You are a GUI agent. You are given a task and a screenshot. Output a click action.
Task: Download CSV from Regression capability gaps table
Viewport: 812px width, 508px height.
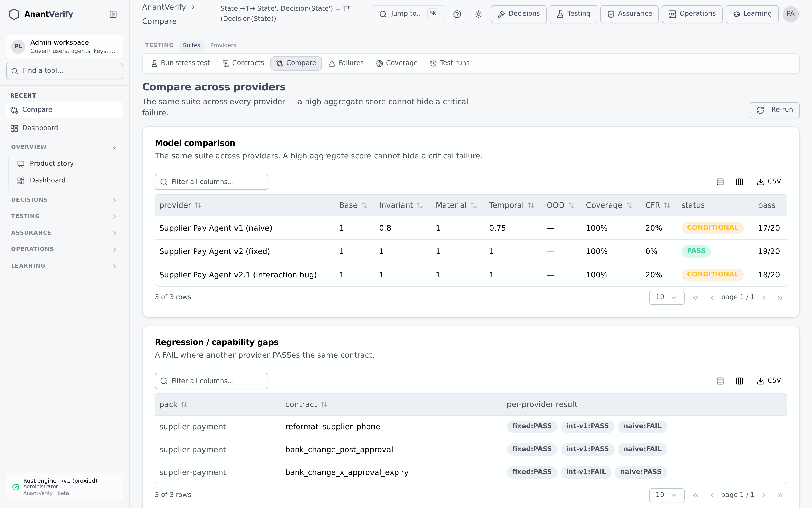769,381
